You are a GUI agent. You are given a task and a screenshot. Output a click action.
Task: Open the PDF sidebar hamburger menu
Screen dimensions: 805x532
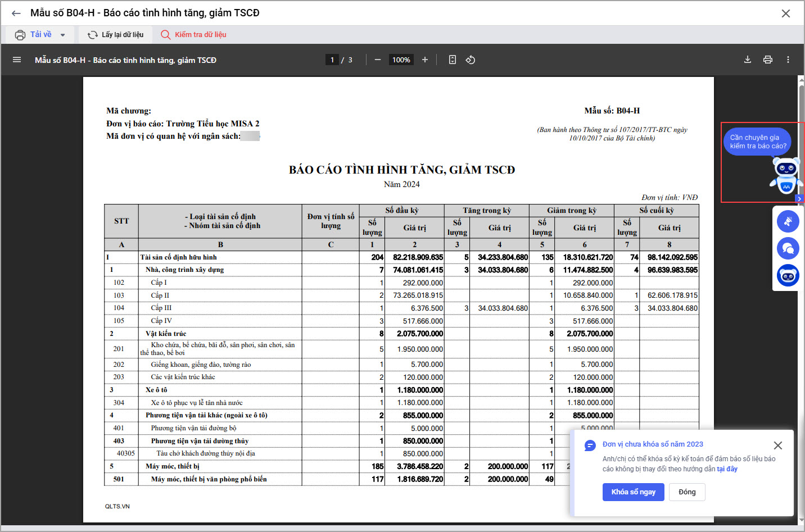point(17,60)
